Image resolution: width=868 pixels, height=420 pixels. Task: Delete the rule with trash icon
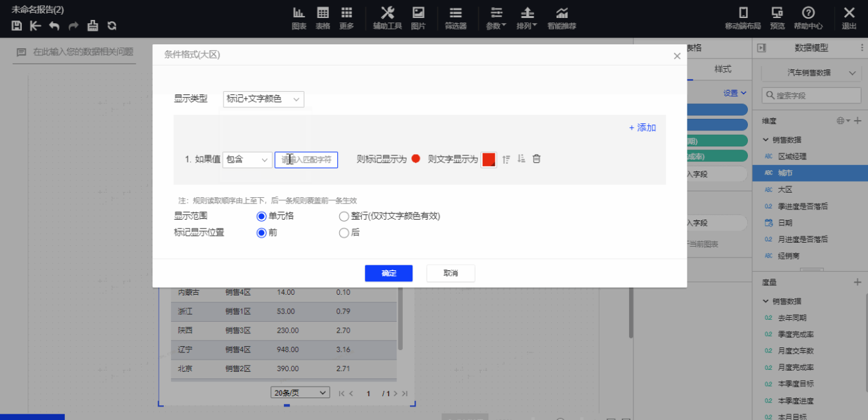536,159
